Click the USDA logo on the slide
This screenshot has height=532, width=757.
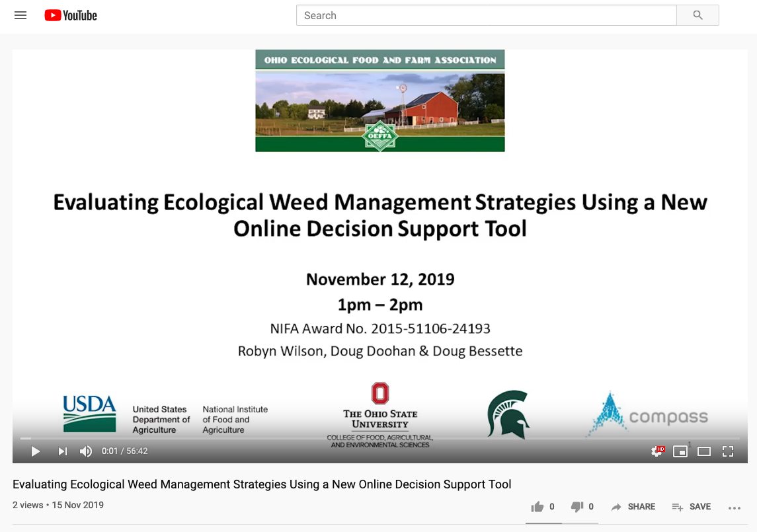89,414
